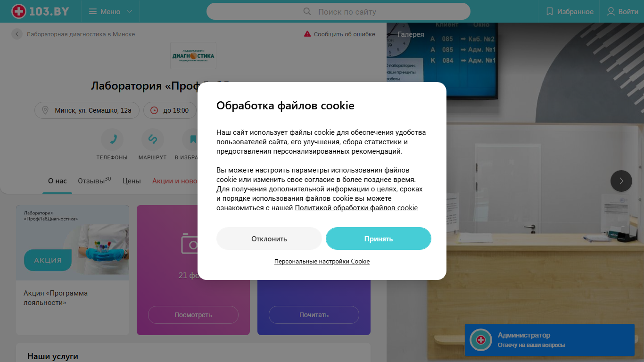
Task: Decline cookies with the Отклонить button
Action: [269, 239]
